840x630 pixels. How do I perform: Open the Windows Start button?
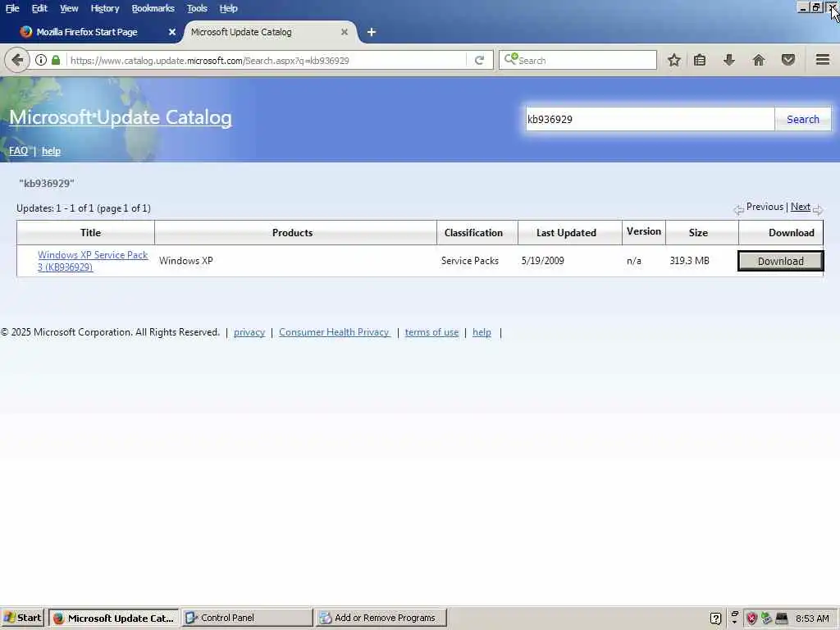tap(23, 618)
